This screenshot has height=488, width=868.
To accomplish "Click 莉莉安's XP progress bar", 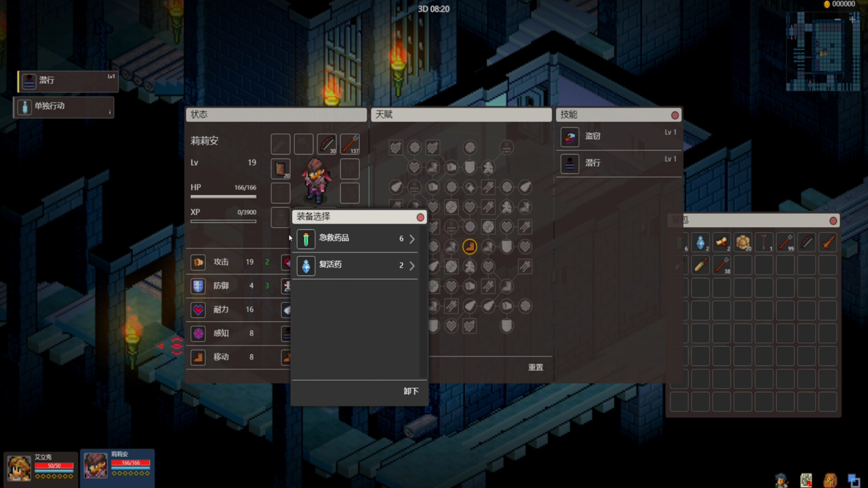I will [x=223, y=221].
